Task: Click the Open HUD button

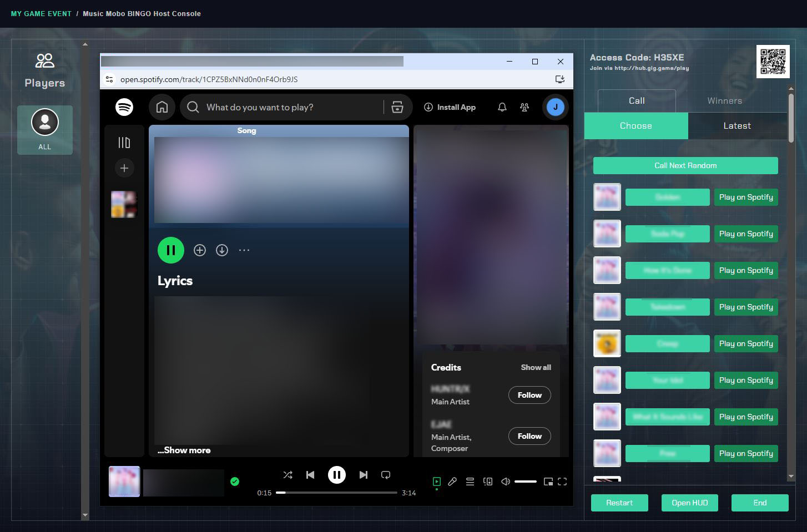Action: point(690,503)
